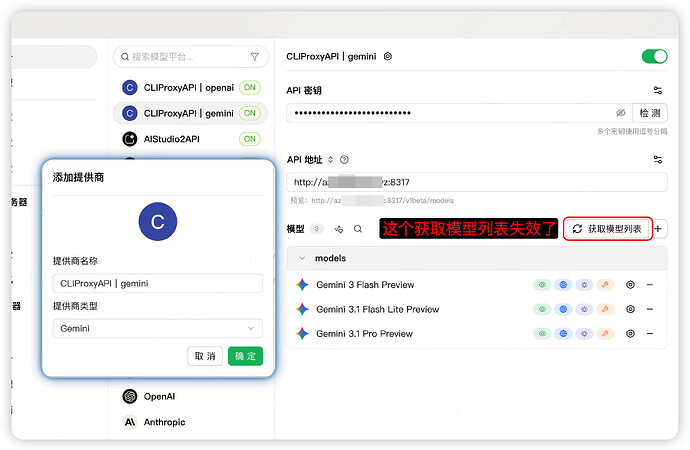
Task: Select CLIProxyAPI | openai provider
Action: point(191,88)
